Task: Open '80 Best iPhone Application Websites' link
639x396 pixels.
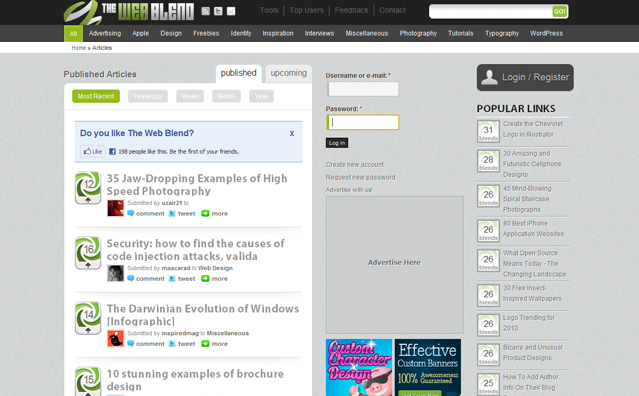Action: 533,229
